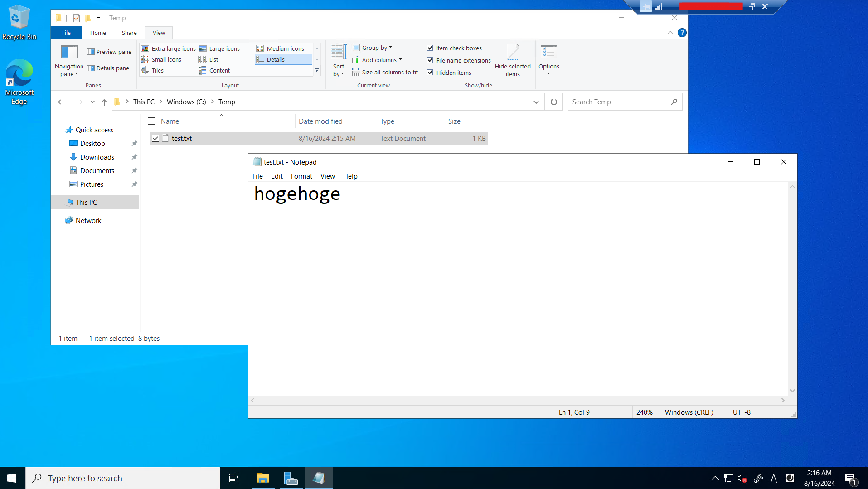Click the Details pane icon

tap(91, 68)
